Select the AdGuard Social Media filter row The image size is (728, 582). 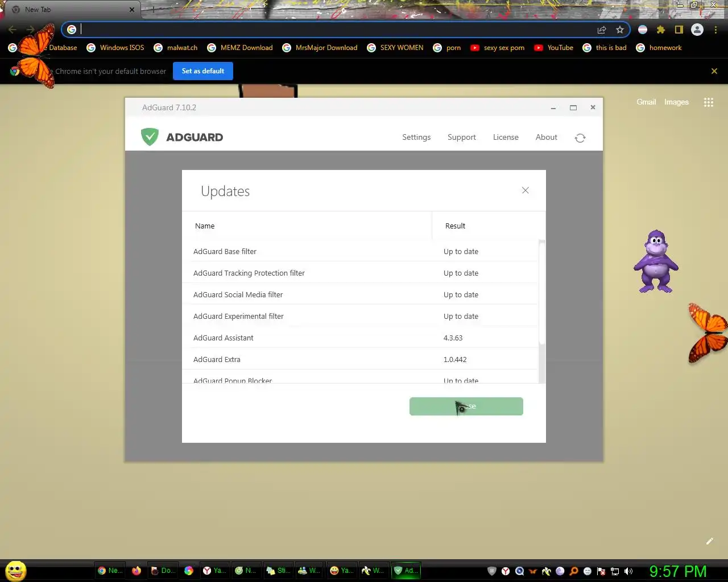[x=360, y=294]
